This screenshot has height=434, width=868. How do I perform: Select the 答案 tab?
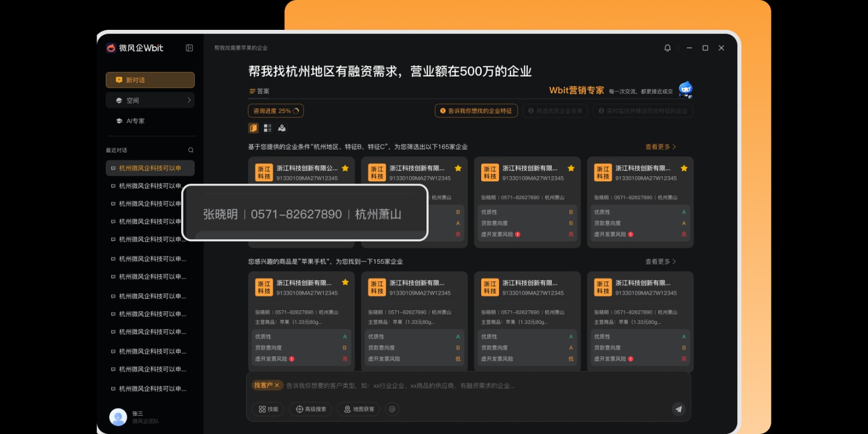click(x=259, y=91)
